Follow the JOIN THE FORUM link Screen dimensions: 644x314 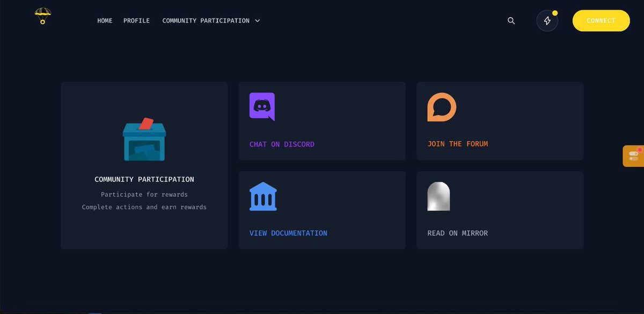(x=457, y=144)
